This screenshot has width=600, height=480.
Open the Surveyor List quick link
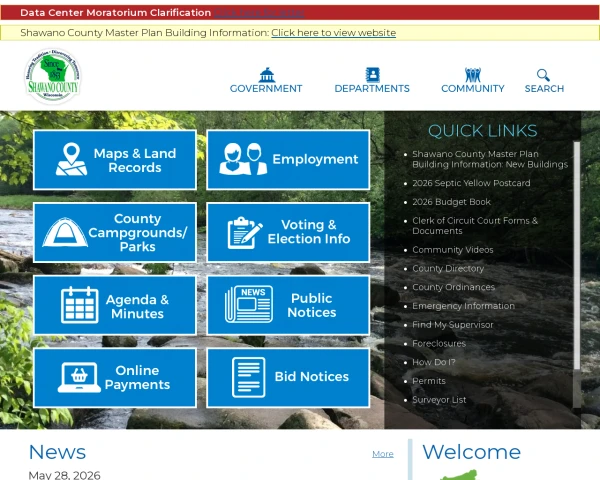click(x=439, y=400)
